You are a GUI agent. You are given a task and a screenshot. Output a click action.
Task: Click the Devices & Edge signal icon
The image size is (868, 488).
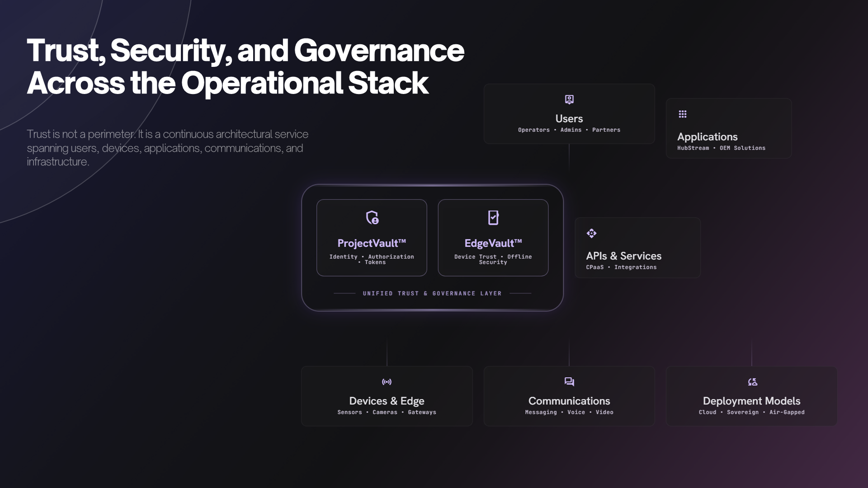(387, 382)
